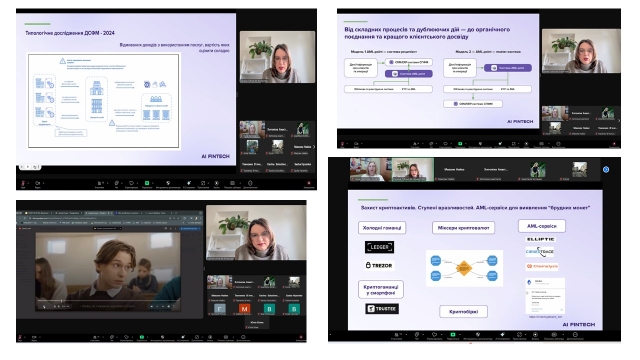Image resolution: width=640 pixels, height=360 pixels.
Task: Select speaker video tile in ДСФМ-2024 Zoom window
Action: [278, 57]
